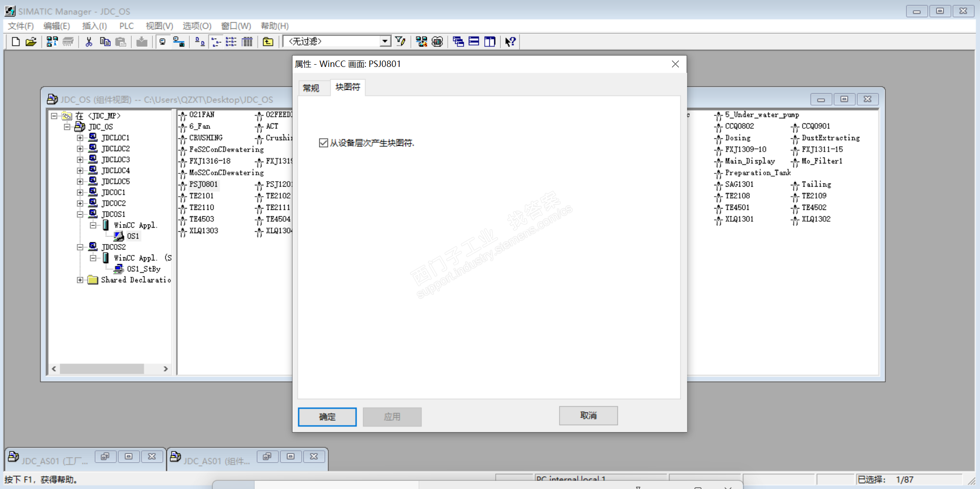The image size is (980, 489).
Task: Toggle the block icons from plant hierarchy checkbox
Action: coord(323,143)
